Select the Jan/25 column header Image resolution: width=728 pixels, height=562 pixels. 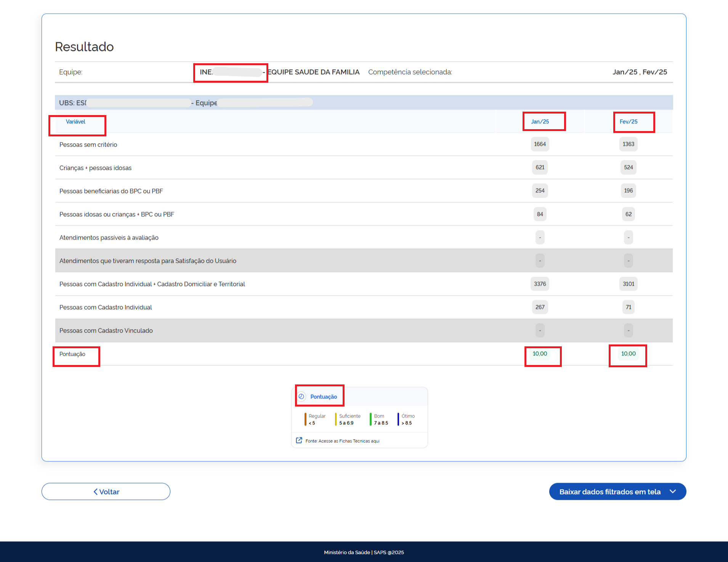(540, 122)
